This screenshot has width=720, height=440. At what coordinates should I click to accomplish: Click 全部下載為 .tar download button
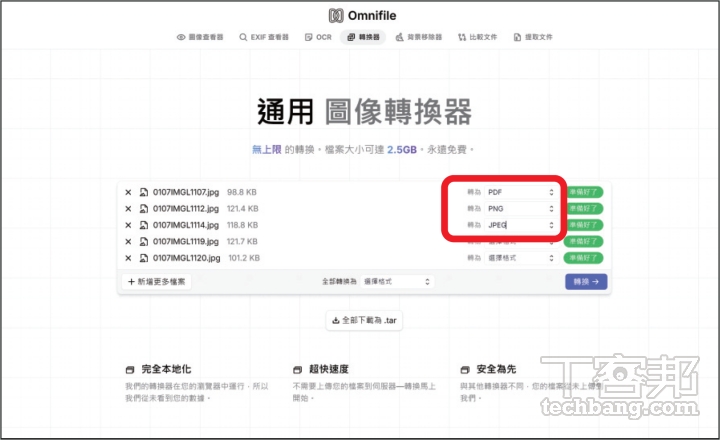(x=364, y=320)
